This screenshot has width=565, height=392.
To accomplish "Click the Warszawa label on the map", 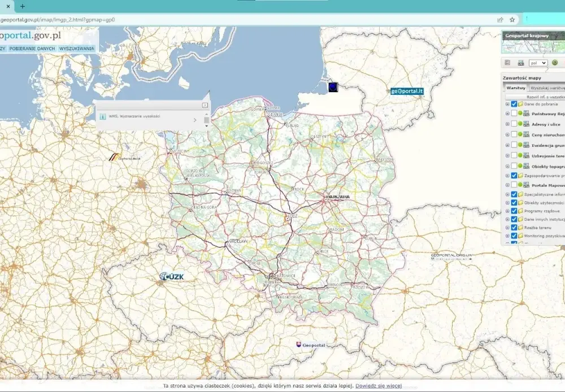I will coord(338,197).
